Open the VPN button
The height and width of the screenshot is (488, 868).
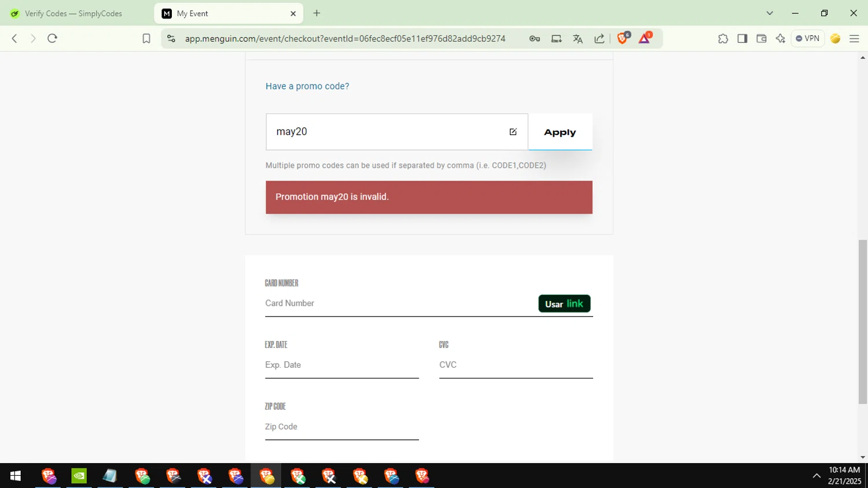[x=808, y=38]
